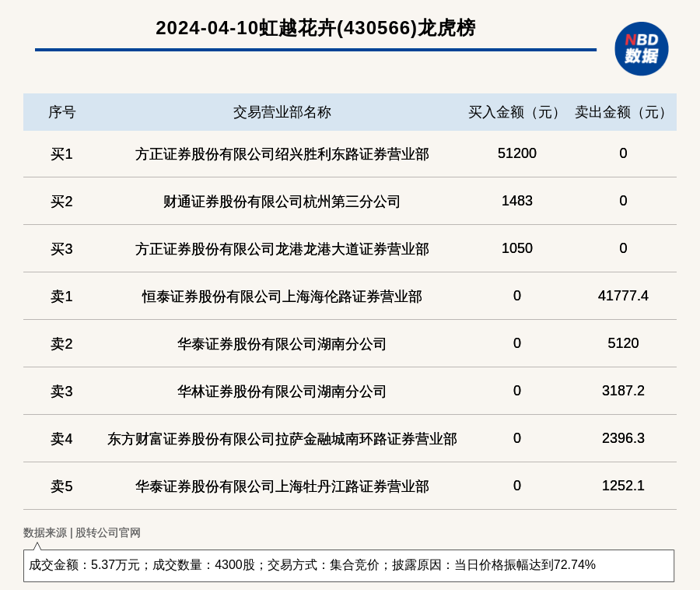
Task: Click the sell amount 5120
Action: 623,343
